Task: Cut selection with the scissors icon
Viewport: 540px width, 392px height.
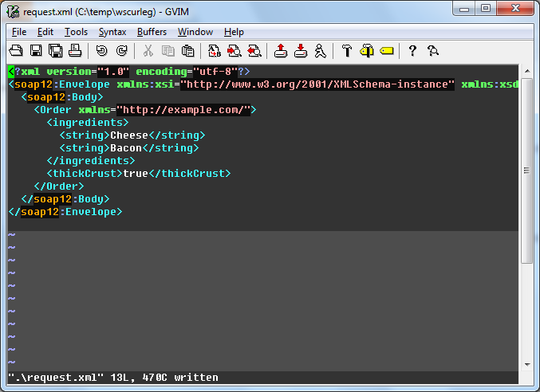Action: pos(148,51)
